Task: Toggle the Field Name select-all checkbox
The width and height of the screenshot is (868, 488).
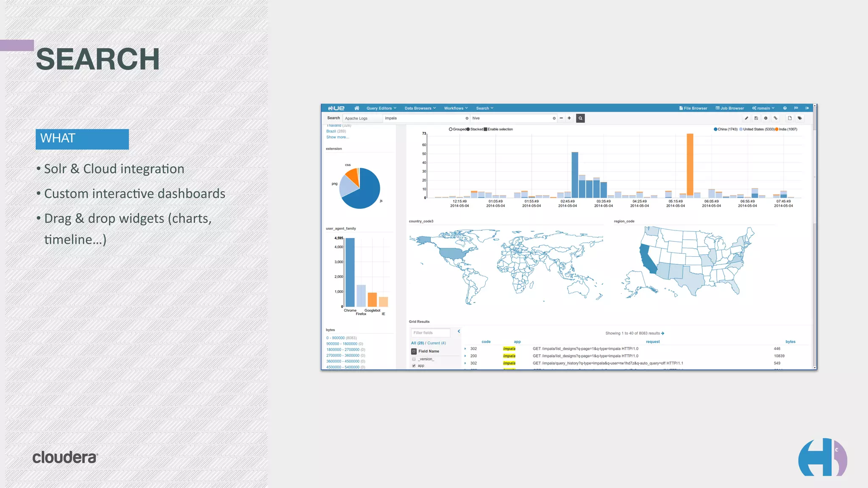Action: click(x=414, y=352)
